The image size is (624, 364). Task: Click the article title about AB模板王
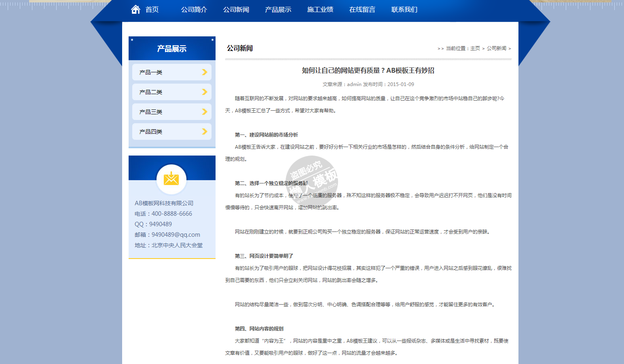click(x=368, y=71)
